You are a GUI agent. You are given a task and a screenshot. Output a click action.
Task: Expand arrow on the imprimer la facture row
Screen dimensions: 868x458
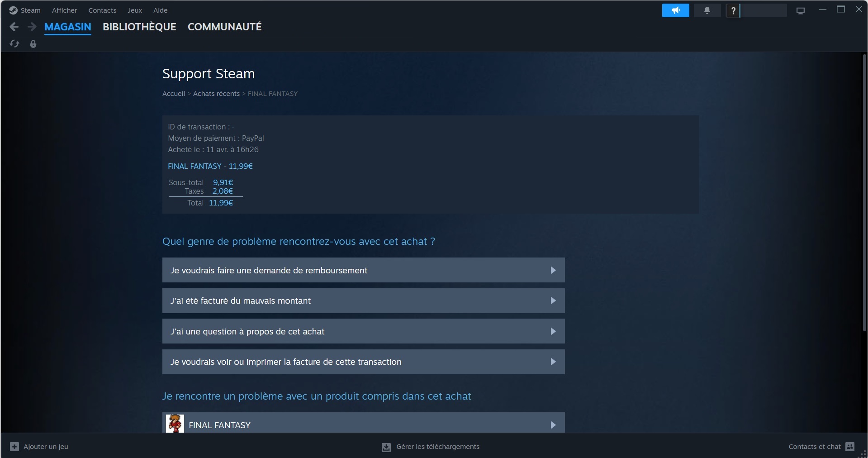coord(553,362)
